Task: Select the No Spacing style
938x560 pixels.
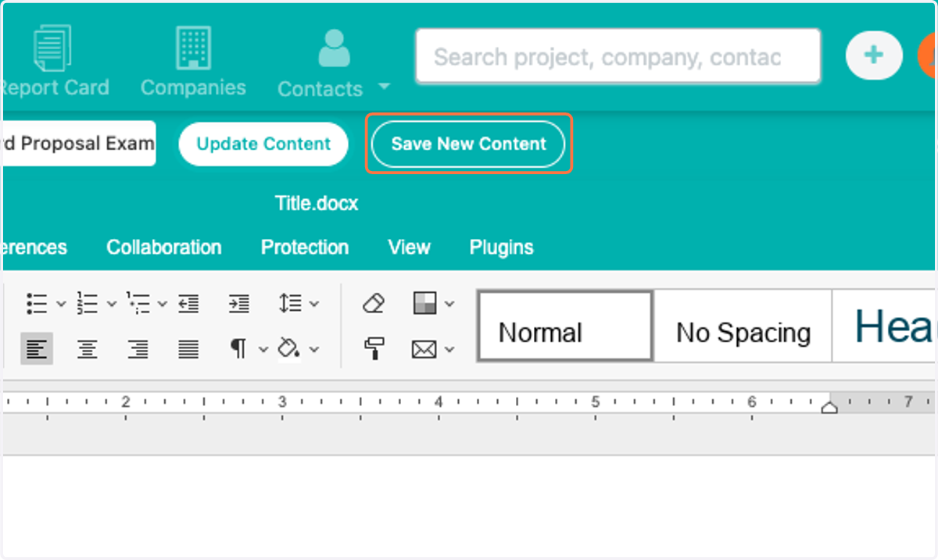Action: [x=743, y=326]
